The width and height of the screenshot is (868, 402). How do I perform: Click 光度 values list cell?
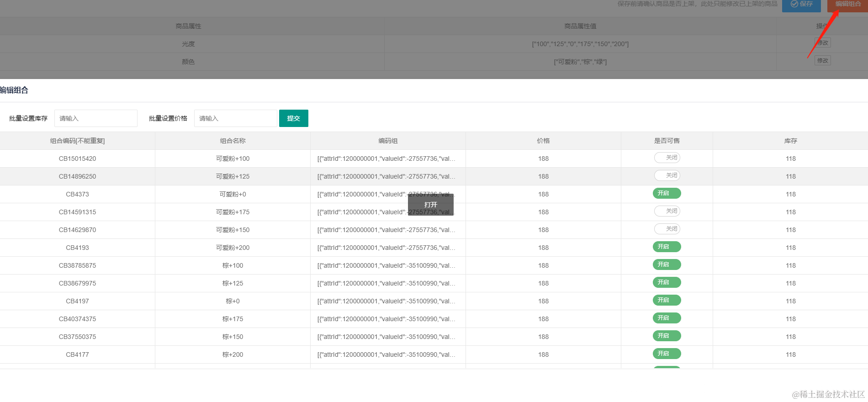(580, 44)
